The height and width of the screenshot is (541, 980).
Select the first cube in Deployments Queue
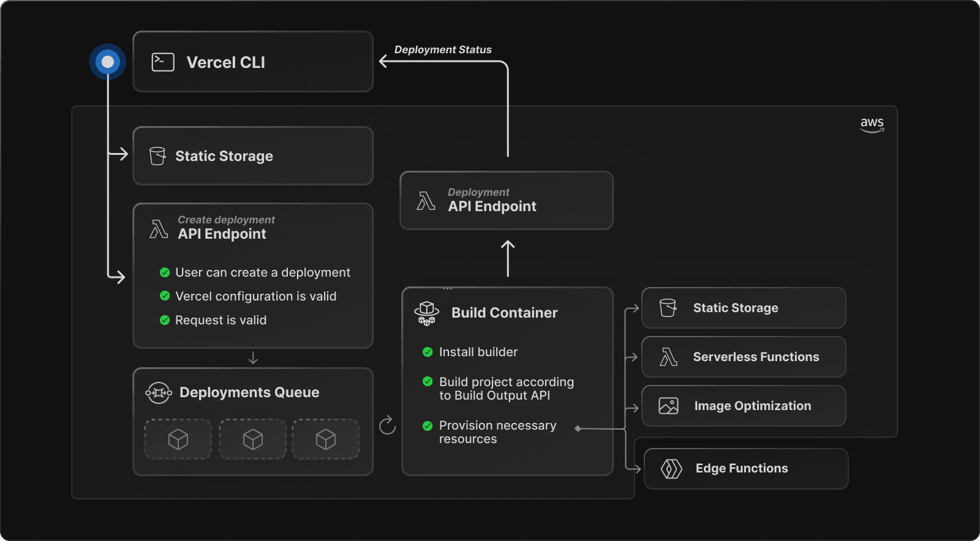[x=178, y=439]
